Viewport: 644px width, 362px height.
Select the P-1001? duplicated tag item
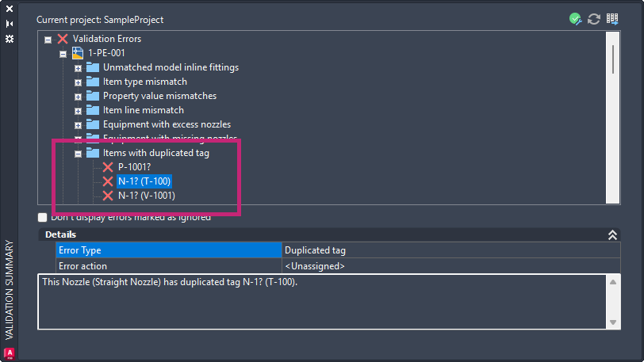tap(134, 167)
